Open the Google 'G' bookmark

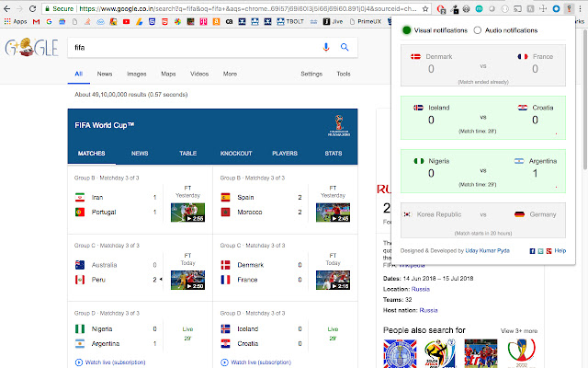pos(49,22)
